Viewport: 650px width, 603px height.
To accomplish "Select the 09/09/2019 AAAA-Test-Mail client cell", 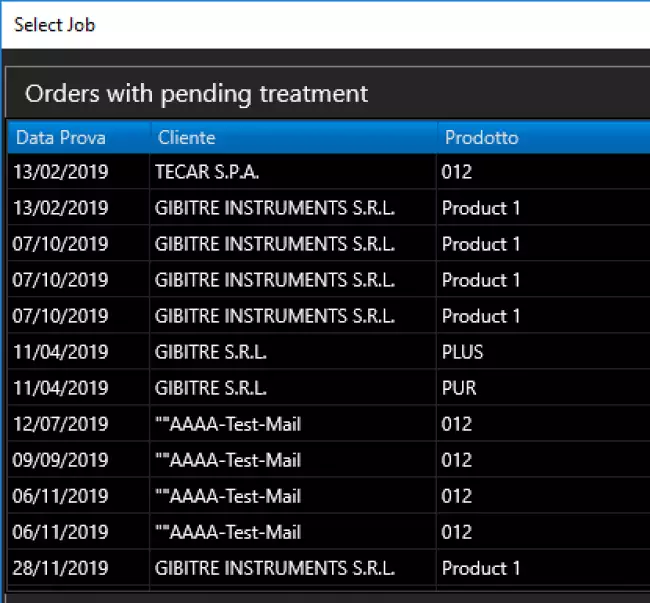I will (x=228, y=460).
